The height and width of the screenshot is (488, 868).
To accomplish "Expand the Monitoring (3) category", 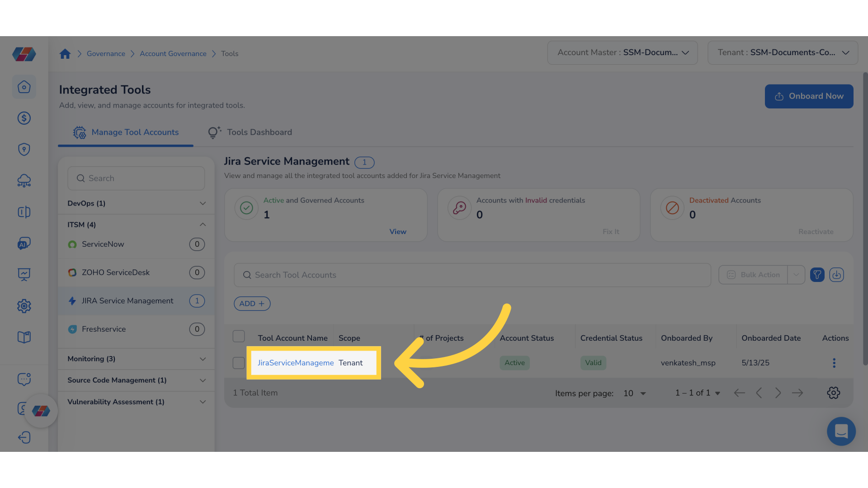I will (136, 359).
